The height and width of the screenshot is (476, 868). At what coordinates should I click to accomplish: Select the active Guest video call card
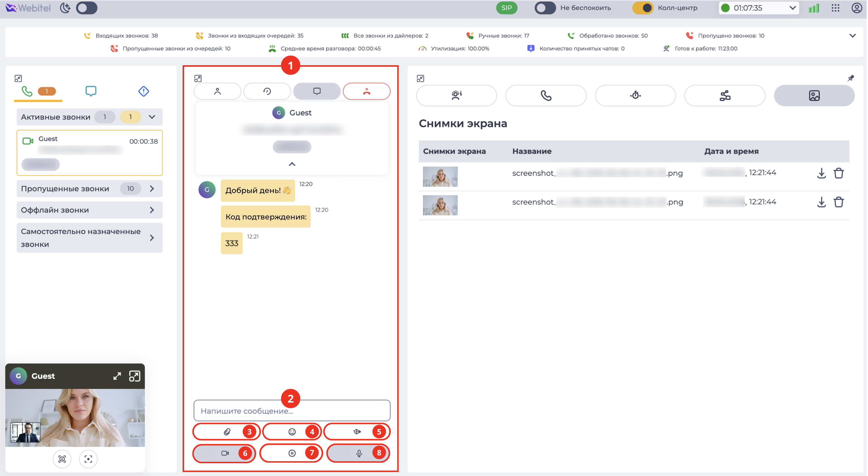[x=89, y=153]
